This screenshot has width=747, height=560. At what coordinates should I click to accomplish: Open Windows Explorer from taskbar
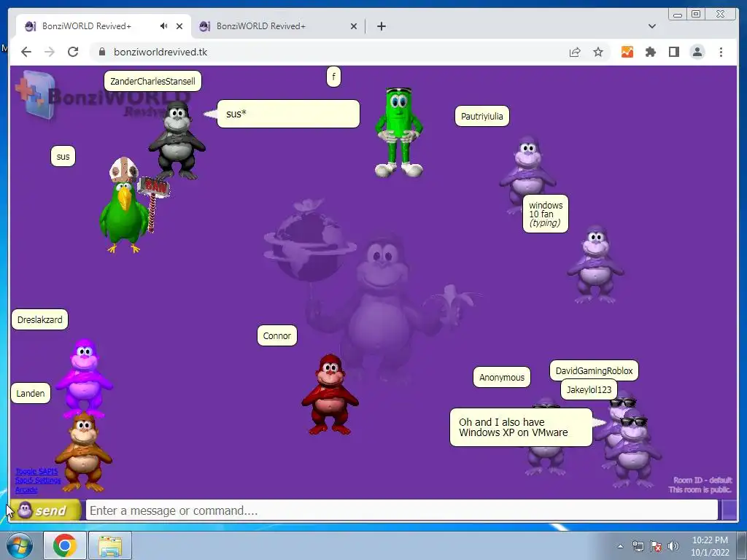point(110,545)
